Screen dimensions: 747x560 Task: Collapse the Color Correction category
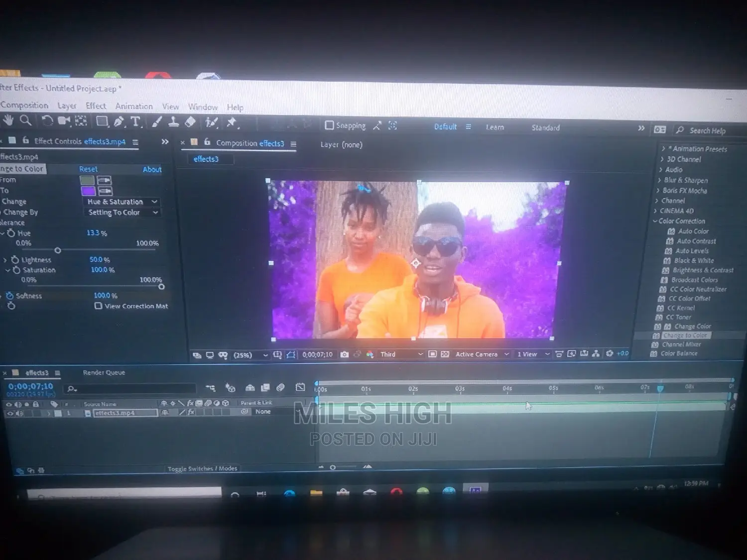coord(655,221)
